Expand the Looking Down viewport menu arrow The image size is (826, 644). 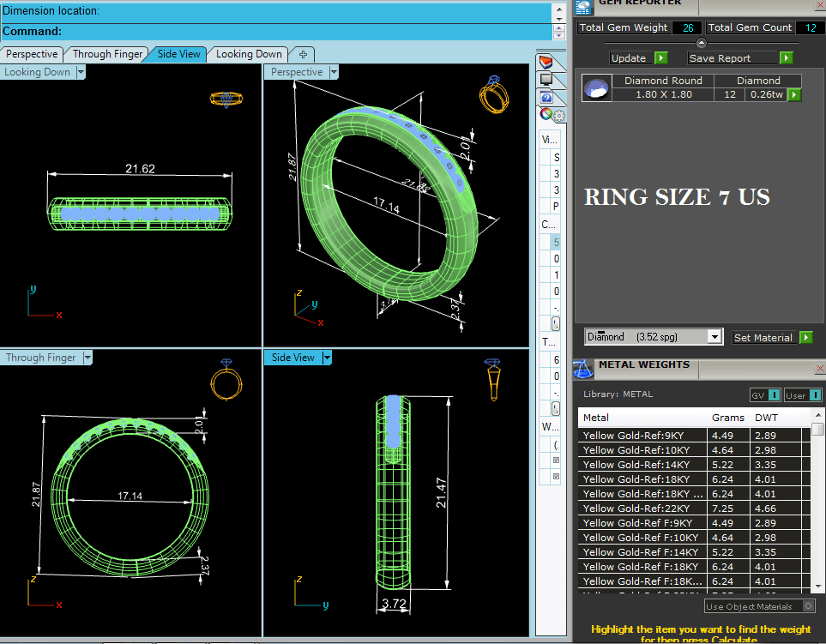click(x=81, y=72)
